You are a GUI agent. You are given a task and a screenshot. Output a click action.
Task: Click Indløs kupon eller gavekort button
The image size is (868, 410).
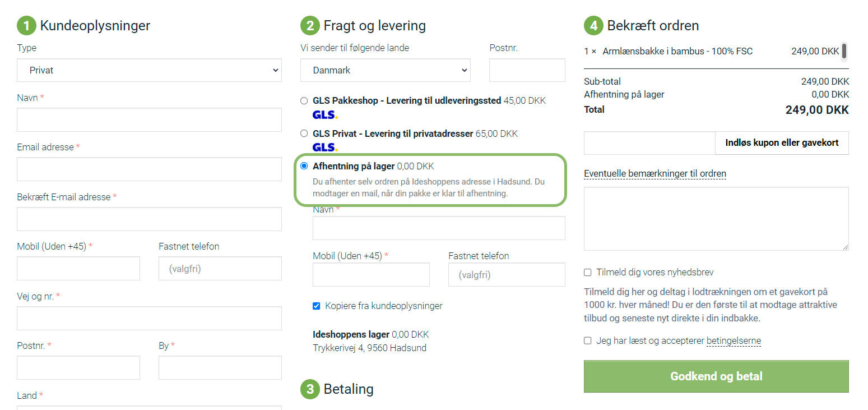782,143
